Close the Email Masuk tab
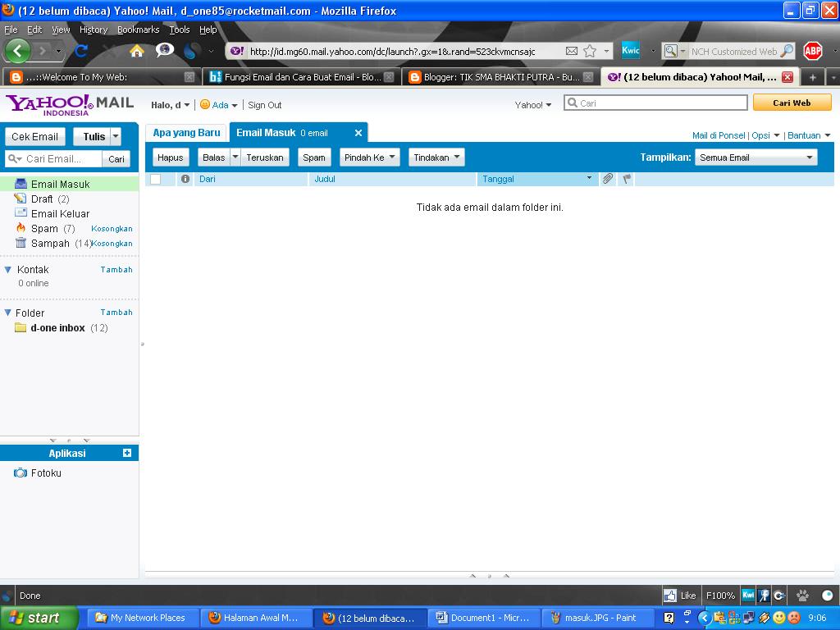This screenshot has height=630, width=840. point(358,133)
